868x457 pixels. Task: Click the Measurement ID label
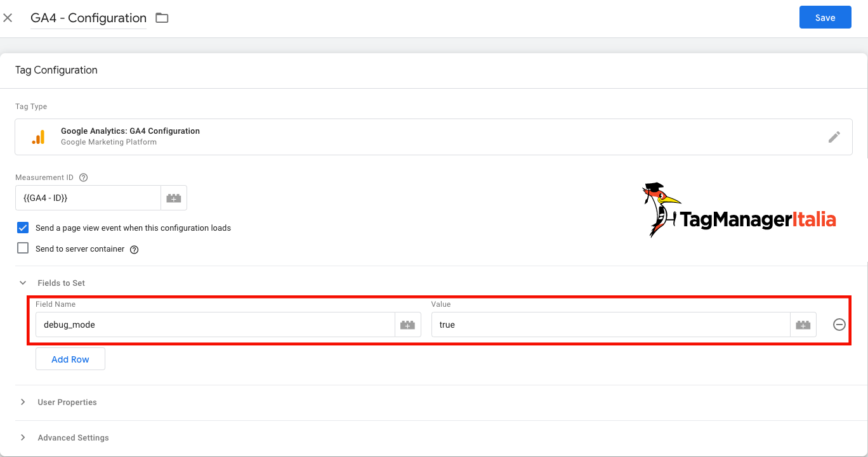point(45,178)
